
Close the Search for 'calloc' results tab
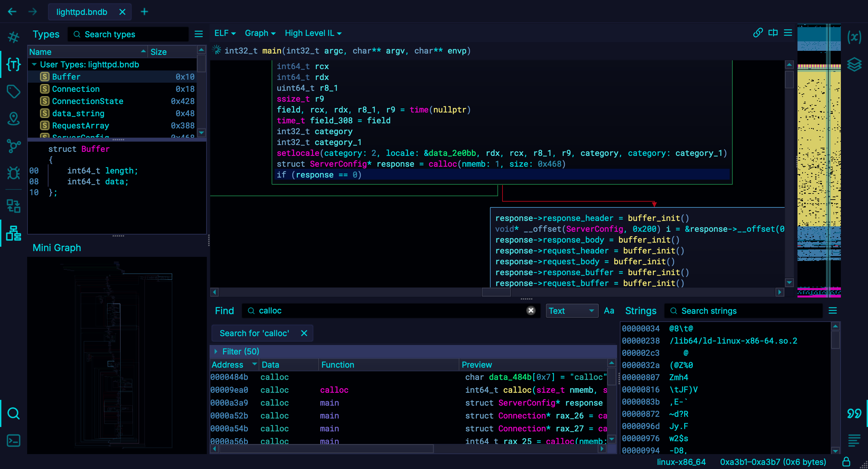click(x=304, y=333)
